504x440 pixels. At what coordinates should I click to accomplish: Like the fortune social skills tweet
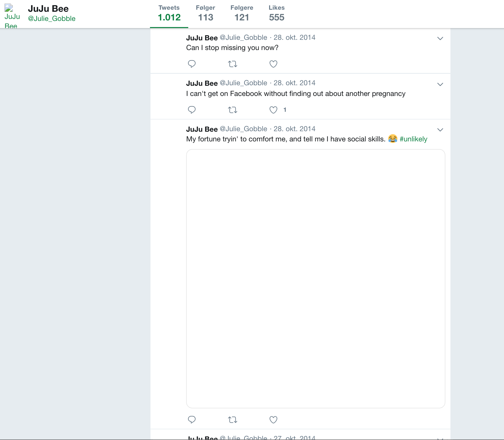[273, 420]
